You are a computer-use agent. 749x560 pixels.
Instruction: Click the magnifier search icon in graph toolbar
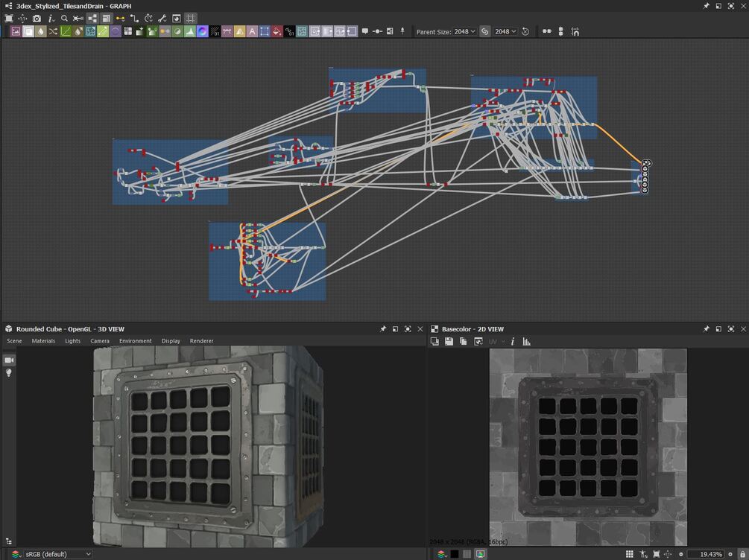[65, 19]
